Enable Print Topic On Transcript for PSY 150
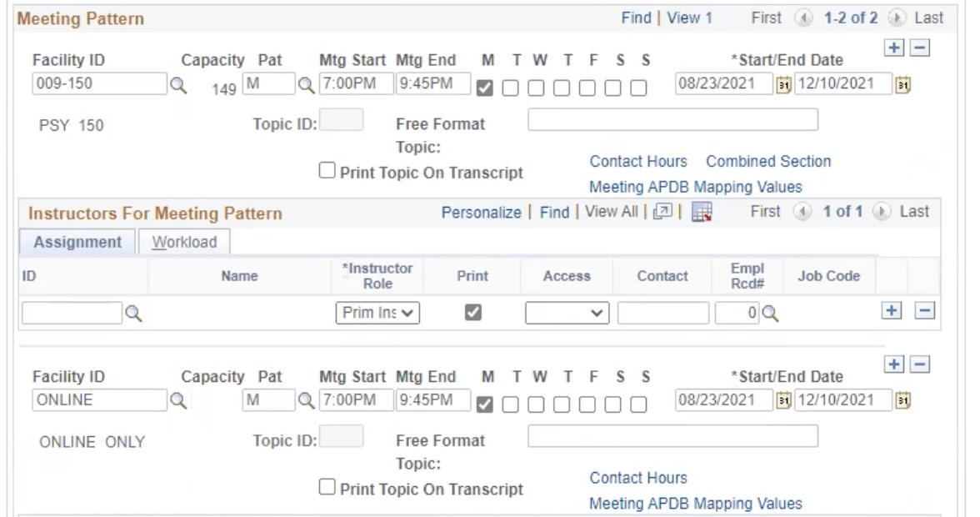The image size is (980, 517). tap(327, 170)
